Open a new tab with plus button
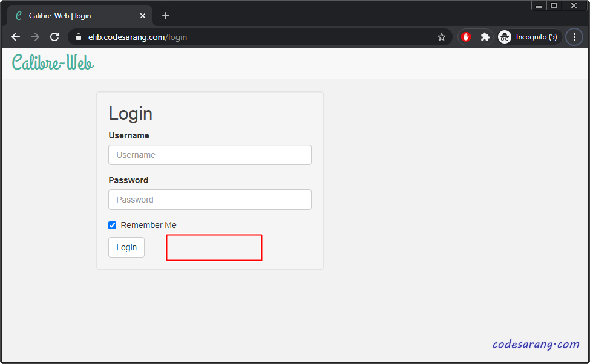590x364 pixels. (166, 16)
